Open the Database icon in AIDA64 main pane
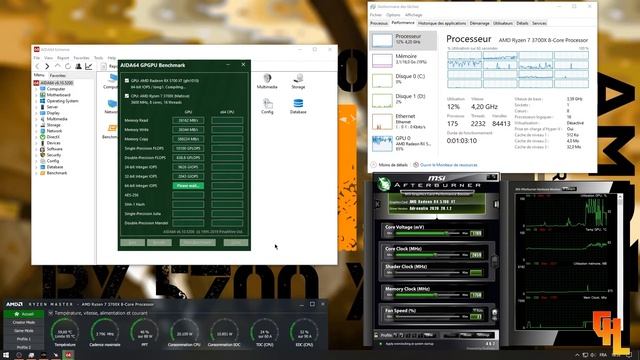This screenshot has width=640, height=360. point(298,106)
